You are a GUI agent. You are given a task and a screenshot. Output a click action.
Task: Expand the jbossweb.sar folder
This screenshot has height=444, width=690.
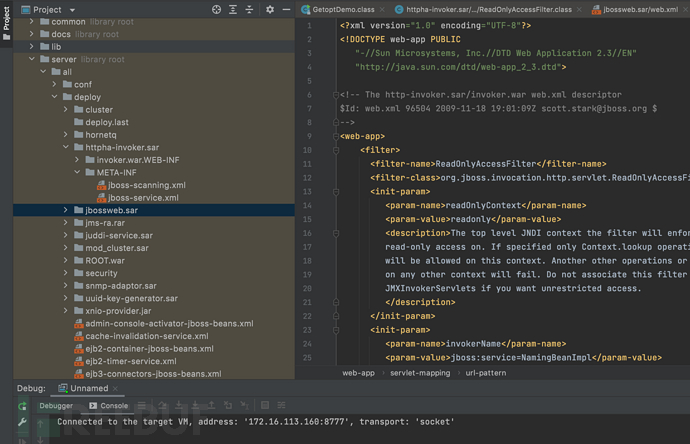point(66,211)
